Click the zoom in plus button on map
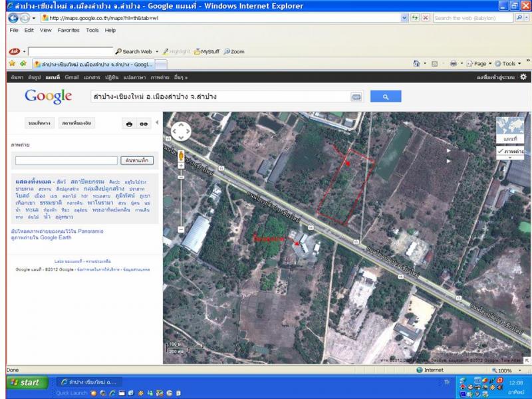532x399 pixels. (x=180, y=166)
